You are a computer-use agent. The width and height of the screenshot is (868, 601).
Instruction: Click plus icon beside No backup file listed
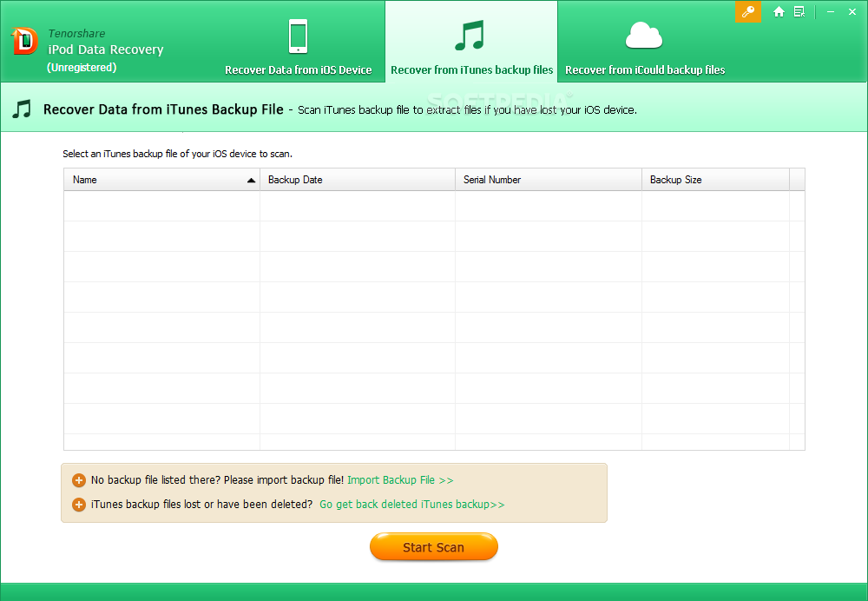point(79,480)
